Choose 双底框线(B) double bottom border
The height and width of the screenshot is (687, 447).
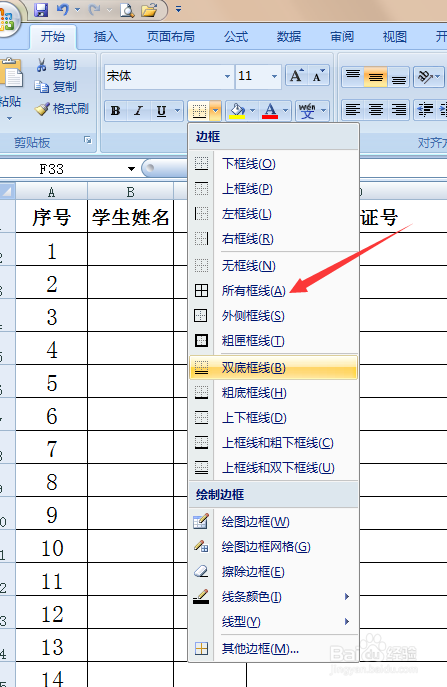point(273,367)
